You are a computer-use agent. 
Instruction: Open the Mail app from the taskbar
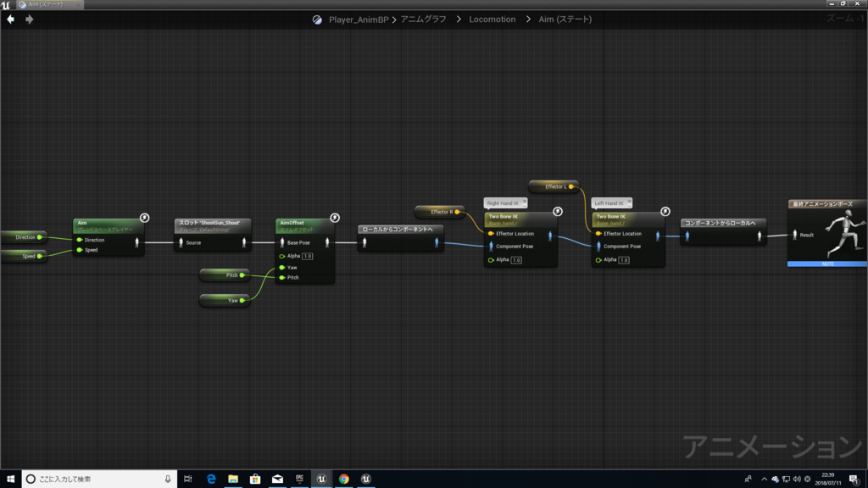(277, 480)
